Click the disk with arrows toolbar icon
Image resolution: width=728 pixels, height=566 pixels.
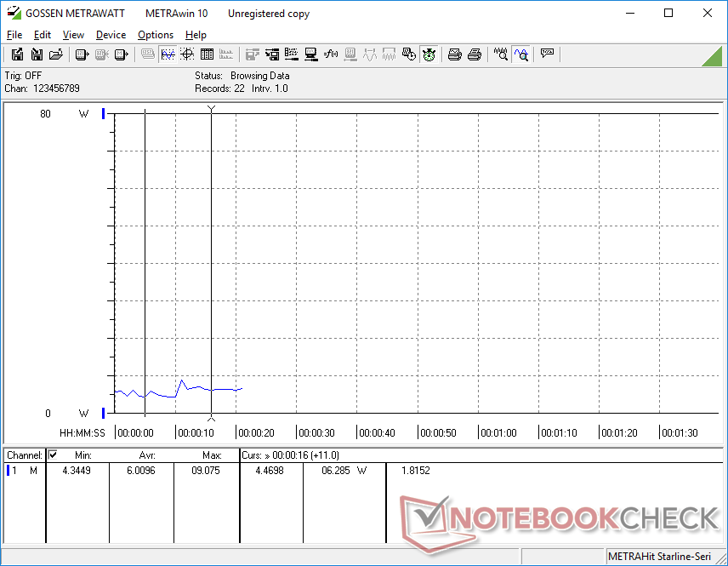[x=272, y=54]
